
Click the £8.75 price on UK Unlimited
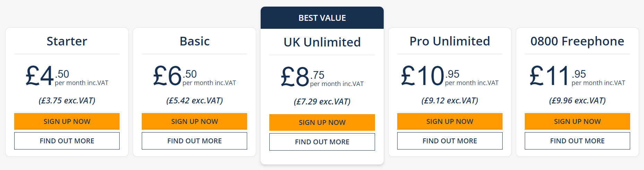pos(302,77)
